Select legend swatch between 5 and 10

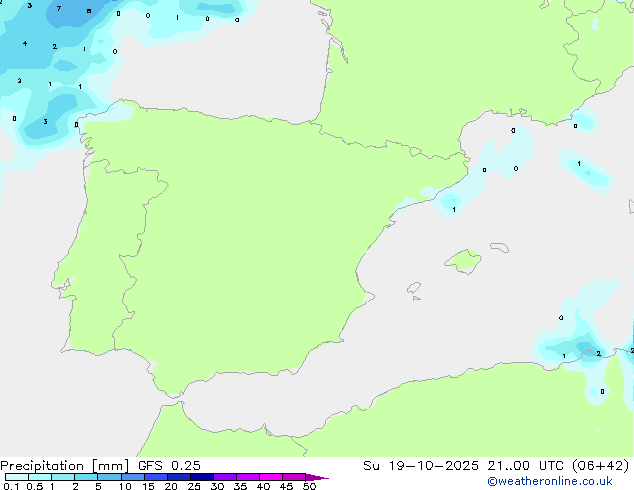[110, 477]
